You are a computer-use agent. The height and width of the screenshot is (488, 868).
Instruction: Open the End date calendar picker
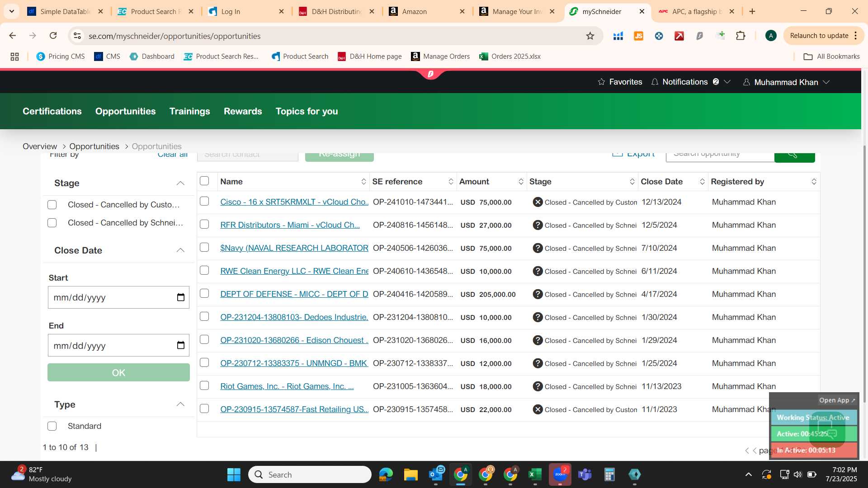click(181, 346)
